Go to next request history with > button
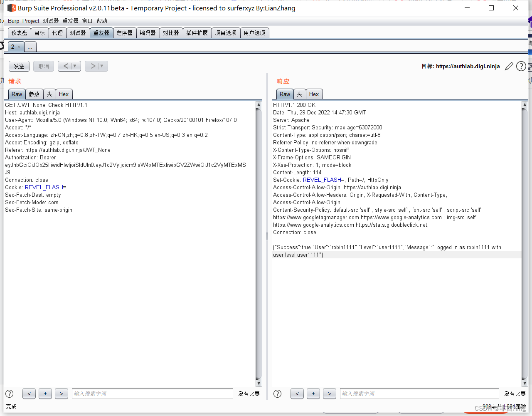The width and height of the screenshot is (532, 416). click(x=93, y=66)
